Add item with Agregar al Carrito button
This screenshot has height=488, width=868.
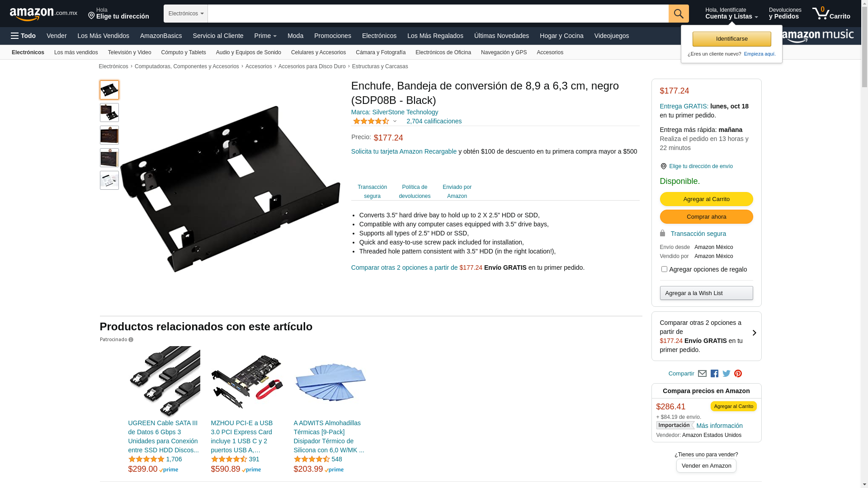pos(706,199)
